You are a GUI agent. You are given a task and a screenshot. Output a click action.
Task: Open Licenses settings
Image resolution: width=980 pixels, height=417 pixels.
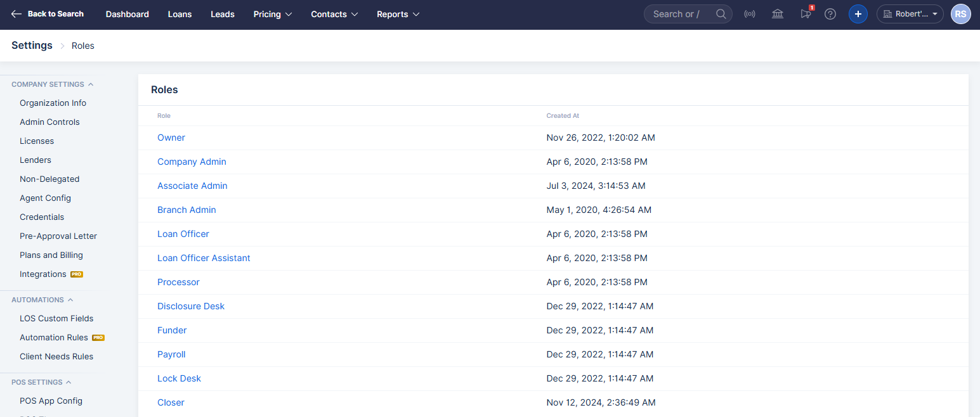[37, 141]
